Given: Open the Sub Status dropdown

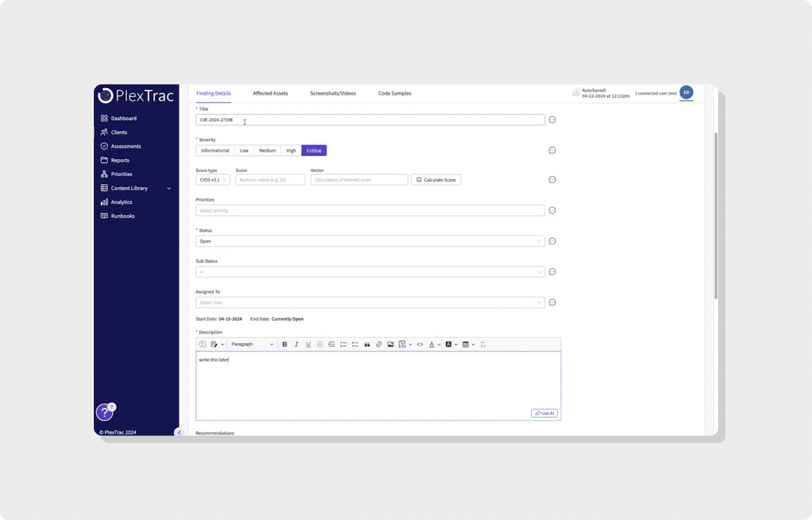Looking at the screenshot, I should coord(370,272).
